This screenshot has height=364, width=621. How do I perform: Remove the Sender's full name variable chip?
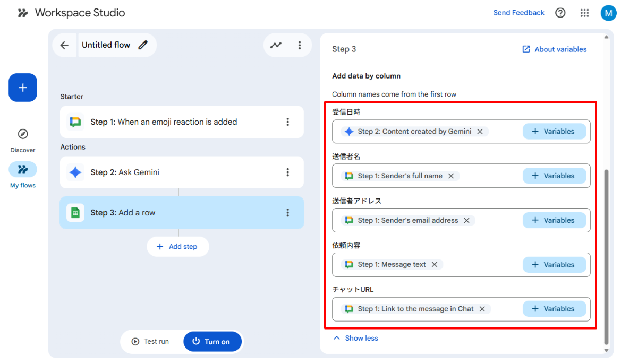coord(451,176)
